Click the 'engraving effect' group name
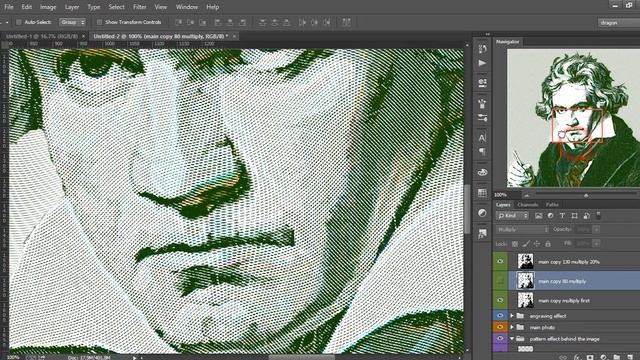Screen dimensions: 640x360 point(548,316)
